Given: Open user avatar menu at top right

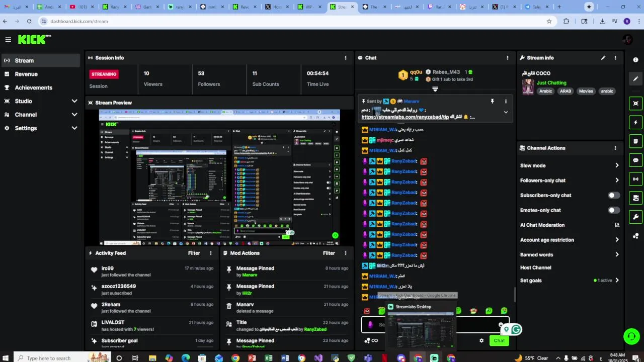Looking at the screenshot, I should (627, 40).
